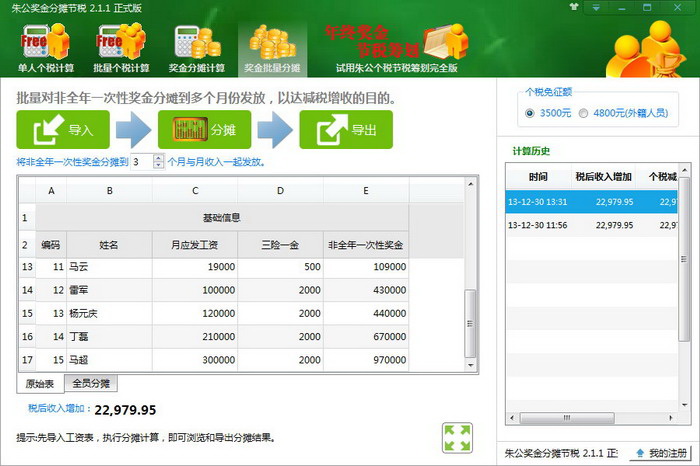The image size is (700, 466).
Task: Click the 我的注册 registration button
Action: [x=662, y=453]
